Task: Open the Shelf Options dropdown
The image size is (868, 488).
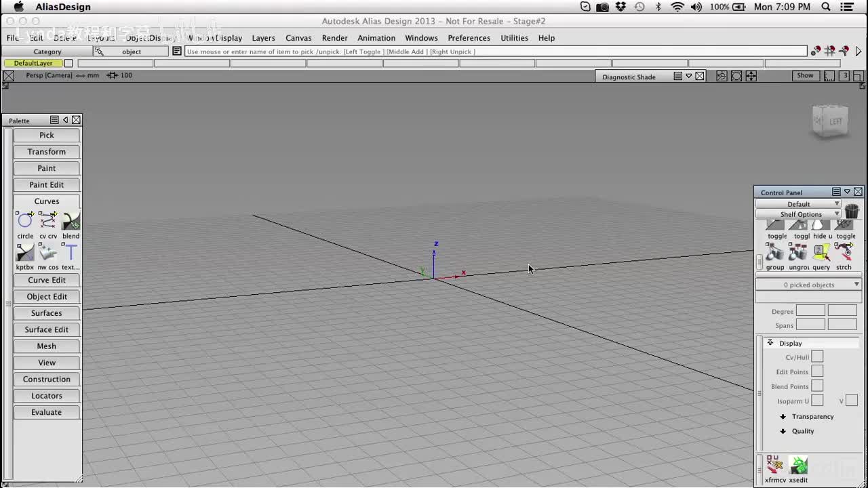Action: pos(799,214)
